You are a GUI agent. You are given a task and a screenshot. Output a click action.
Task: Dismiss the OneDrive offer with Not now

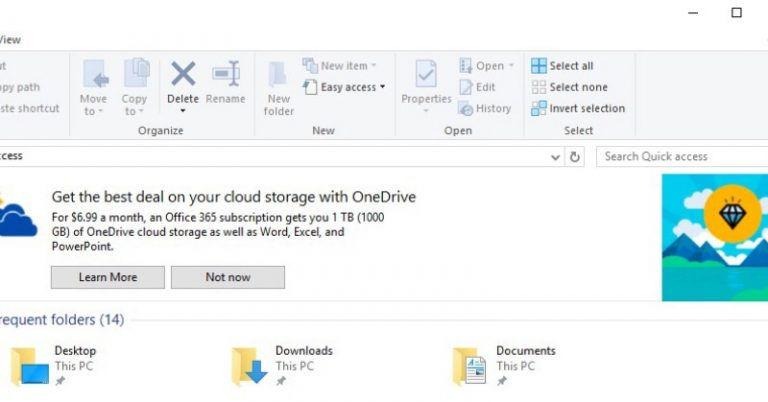coord(228,277)
